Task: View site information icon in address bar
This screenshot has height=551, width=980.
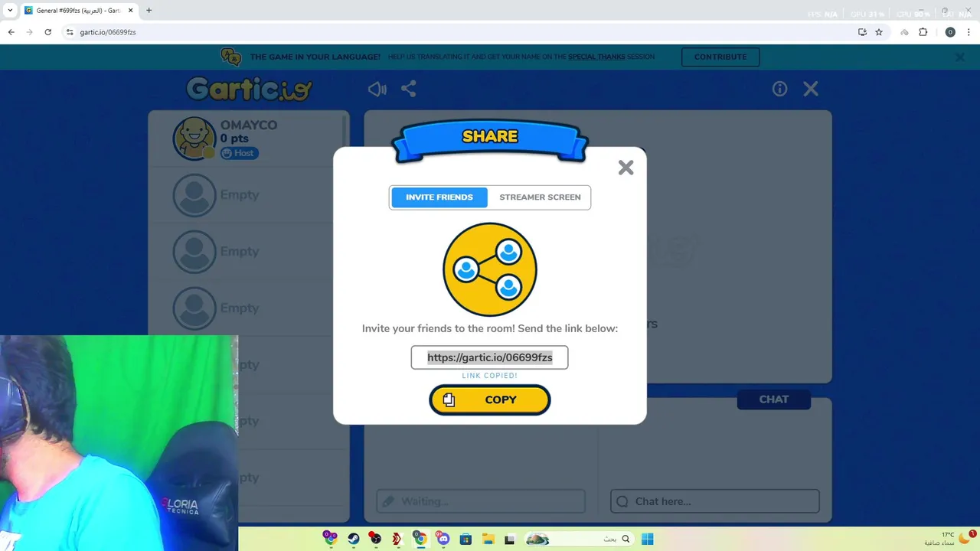Action: click(70, 32)
